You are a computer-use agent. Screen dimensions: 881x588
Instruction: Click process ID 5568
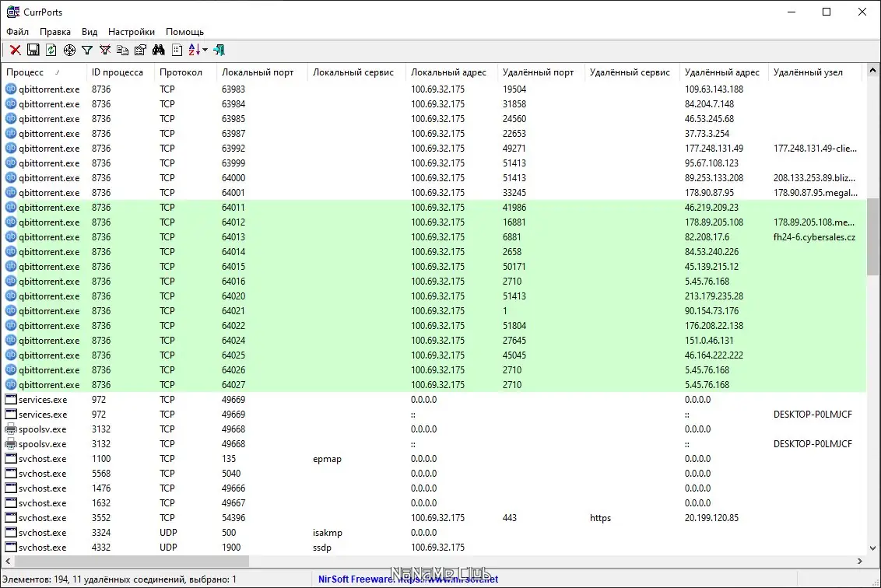point(101,474)
